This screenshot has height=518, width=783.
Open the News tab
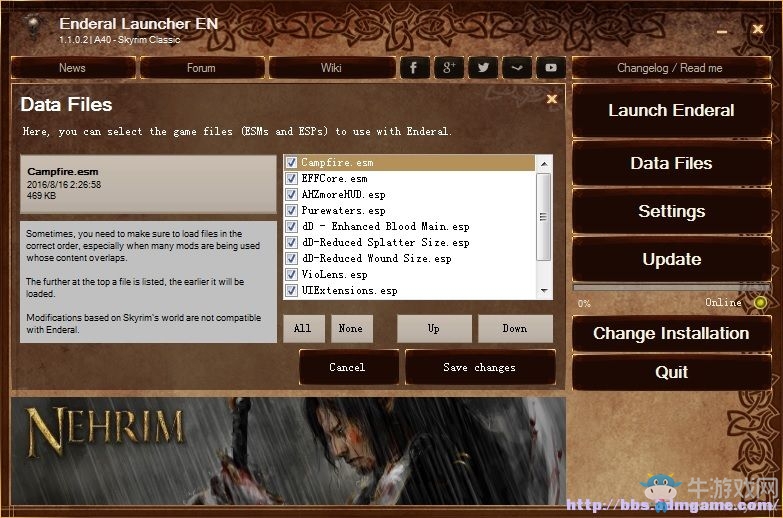tap(73, 68)
